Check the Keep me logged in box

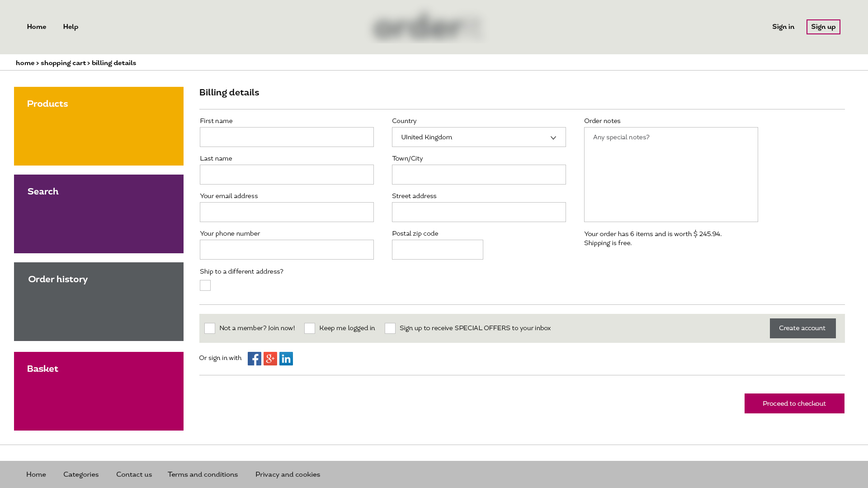310,328
